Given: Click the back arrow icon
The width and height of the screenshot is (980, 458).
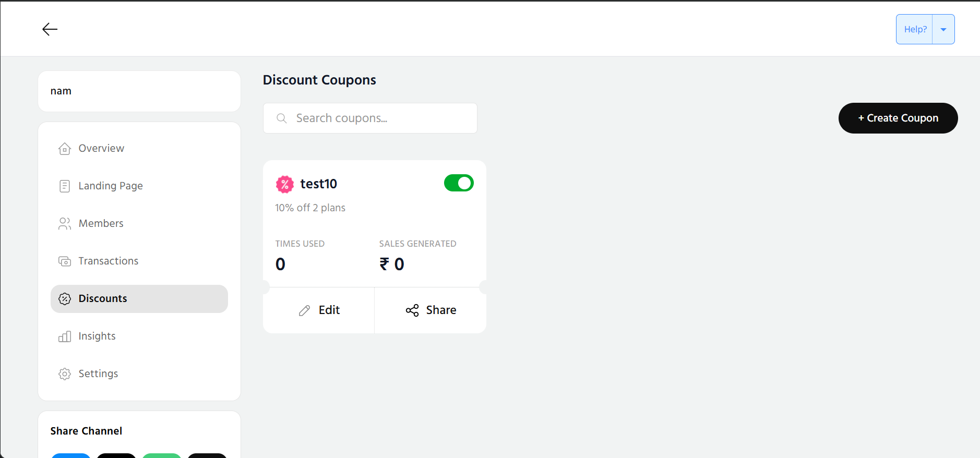Looking at the screenshot, I should 50,29.
